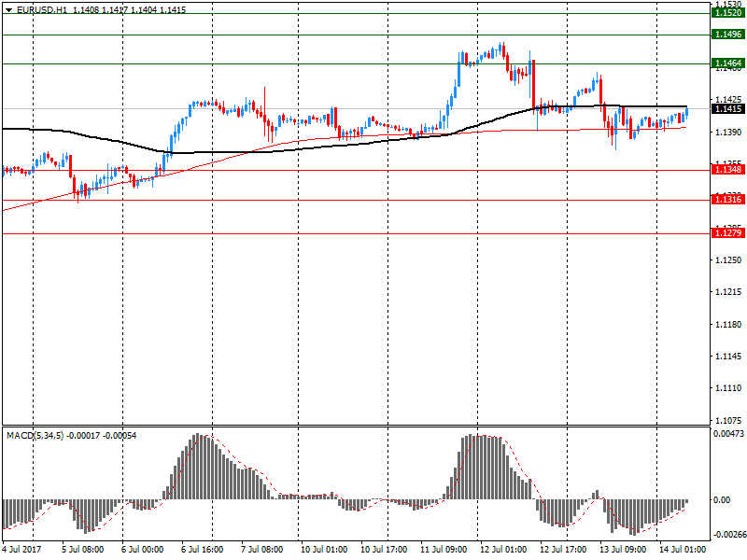Screen dimensions: 747x560
Task: Click the 1.1145 price scale value
Action: pos(729,357)
